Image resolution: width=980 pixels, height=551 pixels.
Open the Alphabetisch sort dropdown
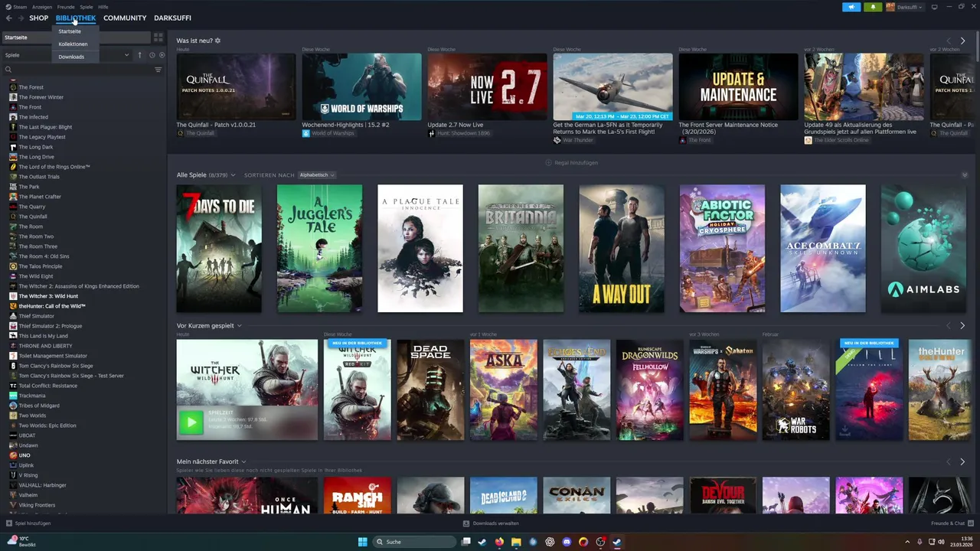point(317,175)
